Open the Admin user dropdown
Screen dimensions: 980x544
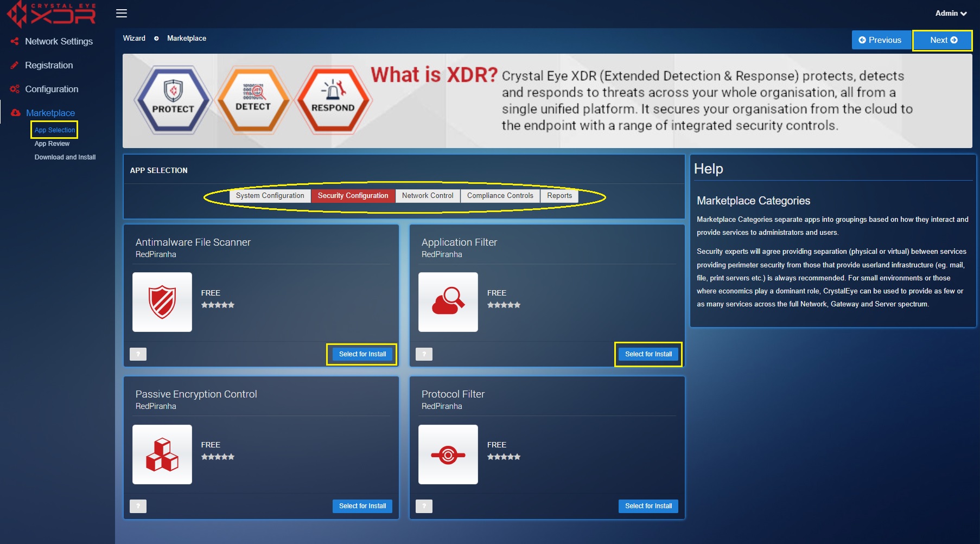(x=951, y=13)
